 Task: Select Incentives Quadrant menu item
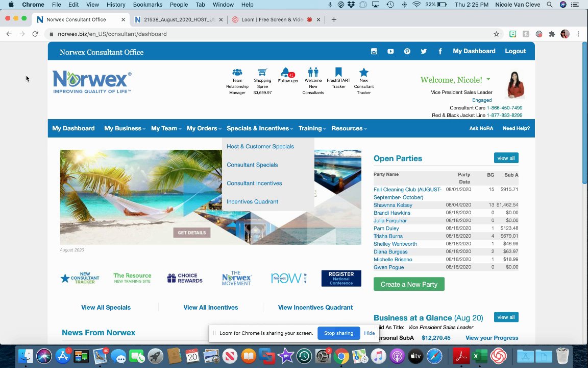point(252,202)
